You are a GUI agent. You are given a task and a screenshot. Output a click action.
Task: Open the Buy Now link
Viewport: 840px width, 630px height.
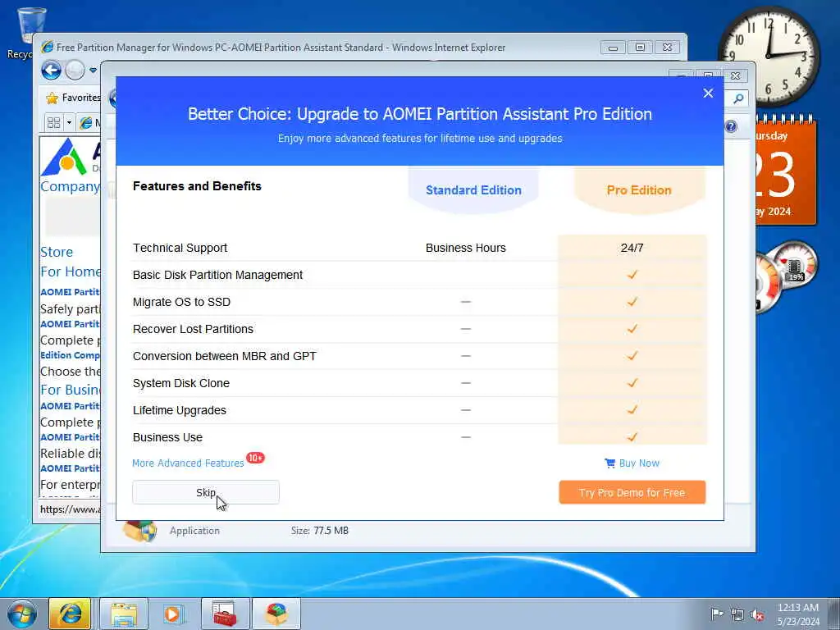pyautogui.click(x=639, y=463)
